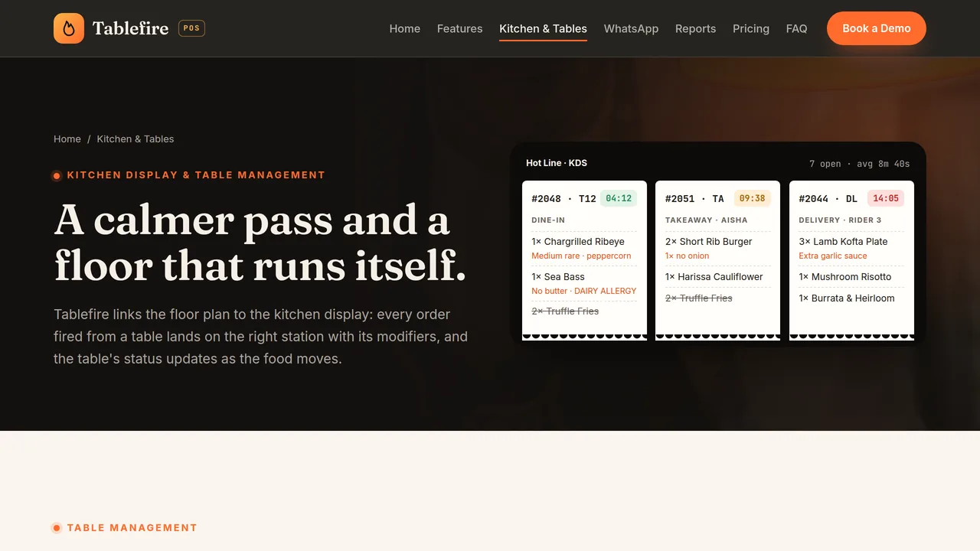Click the Hot Line · KDS title
The height and width of the screenshot is (551, 980).
point(557,162)
